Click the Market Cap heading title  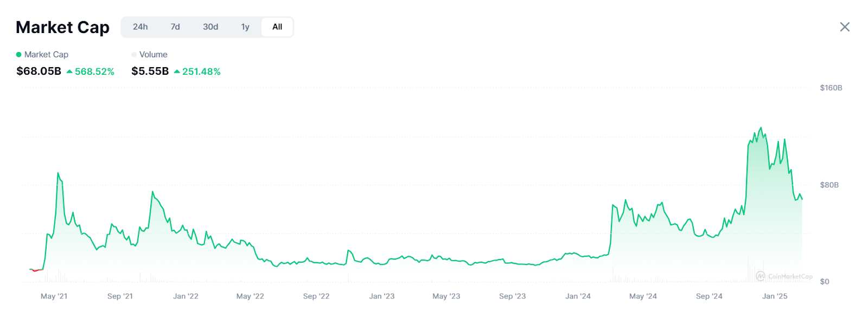point(62,27)
